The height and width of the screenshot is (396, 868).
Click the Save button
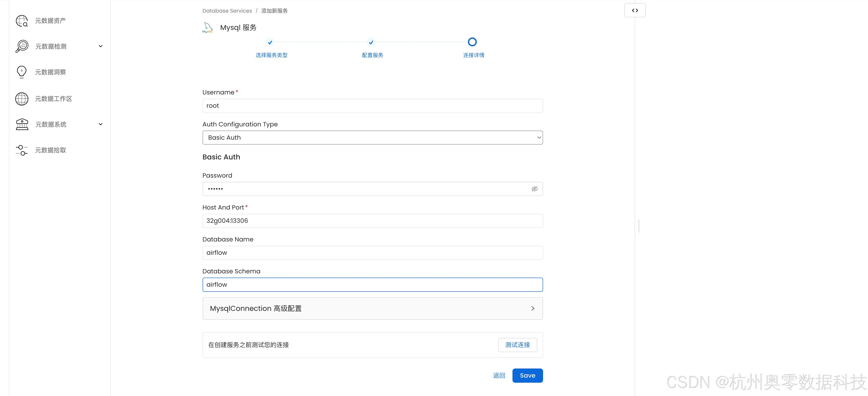pyautogui.click(x=527, y=375)
